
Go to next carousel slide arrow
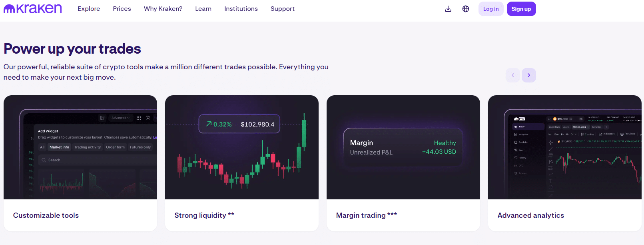(529, 75)
